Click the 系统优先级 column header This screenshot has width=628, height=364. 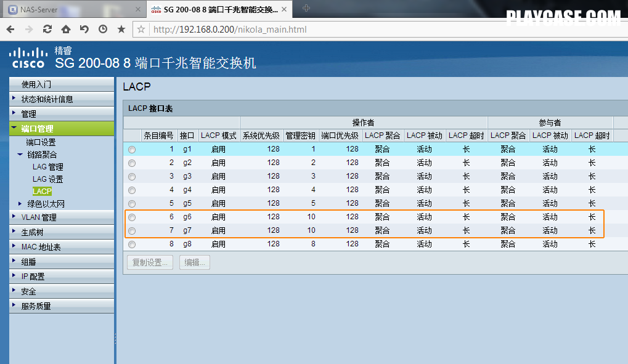pyautogui.click(x=261, y=135)
